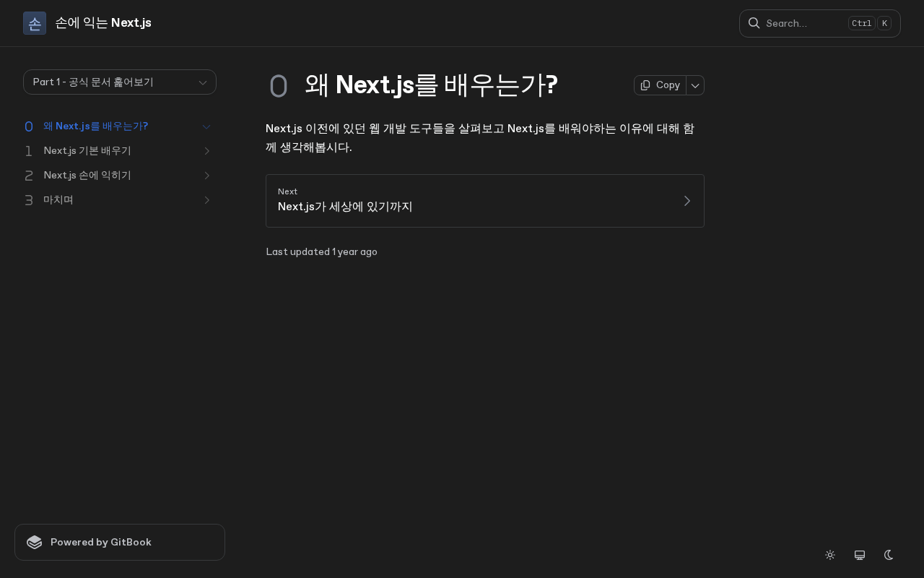This screenshot has width=924, height=578.
Task: Click the Copy page button
Action: [660, 85]
